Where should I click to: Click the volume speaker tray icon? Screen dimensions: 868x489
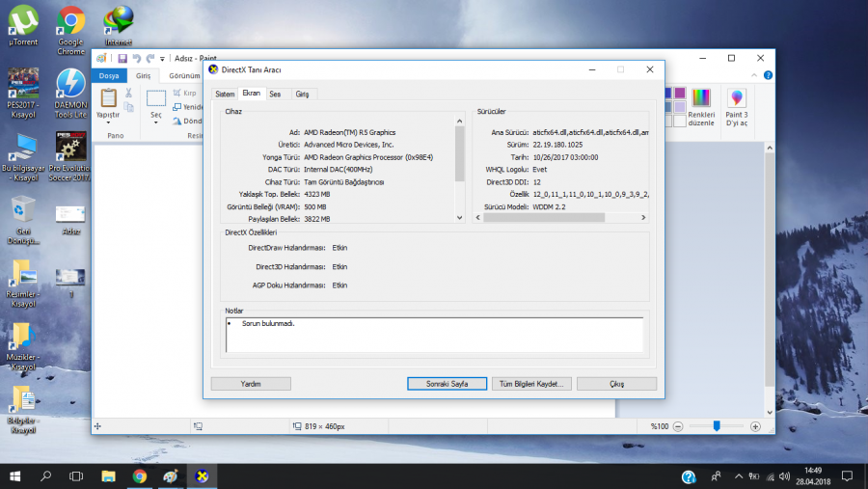[784, 476]
